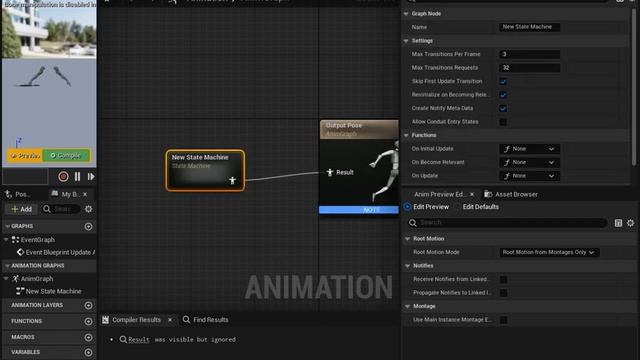The image size is (640, 360).
Task: Add a new variable plus icon
Action: (x=89, y=352)
